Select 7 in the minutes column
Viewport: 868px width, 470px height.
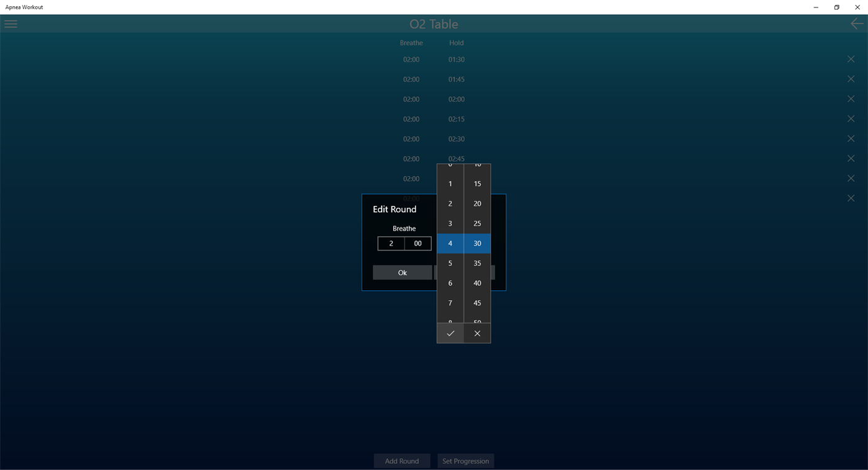[450, 303]
